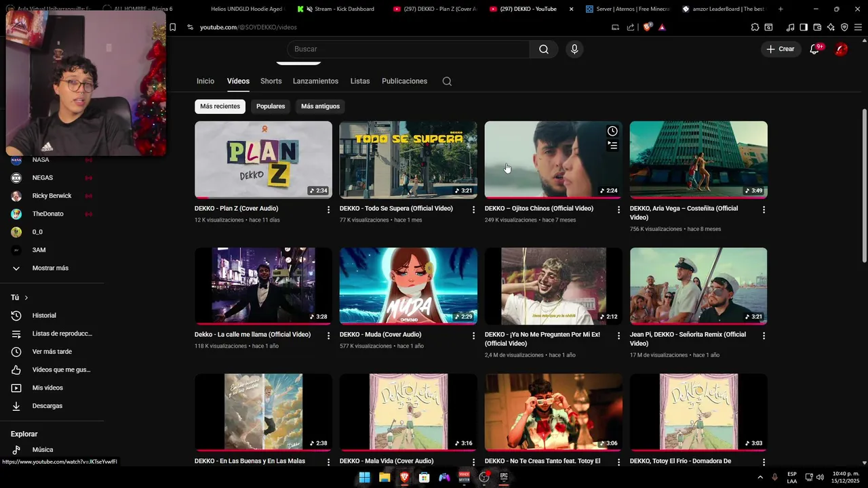The height and width of the screenshot is (488, 868).
Task: Open options menu for Costeñita video
Action: [764, 209]
